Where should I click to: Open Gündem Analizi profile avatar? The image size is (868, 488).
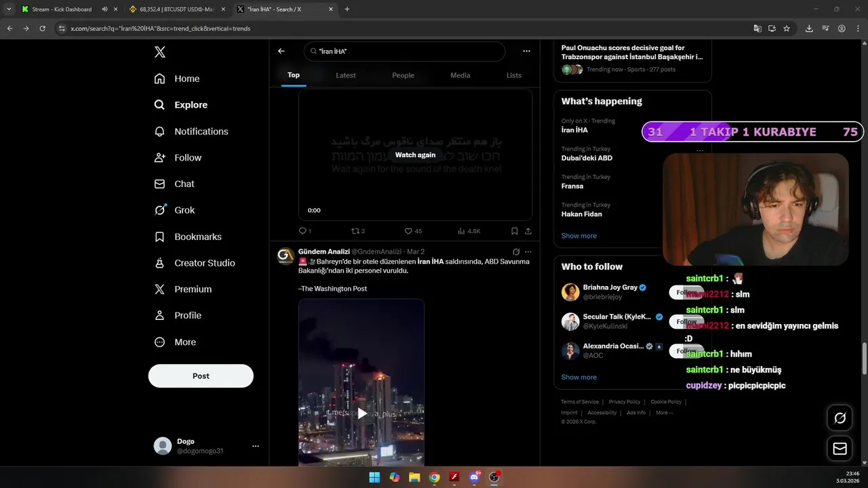click(x=285, y=256)
